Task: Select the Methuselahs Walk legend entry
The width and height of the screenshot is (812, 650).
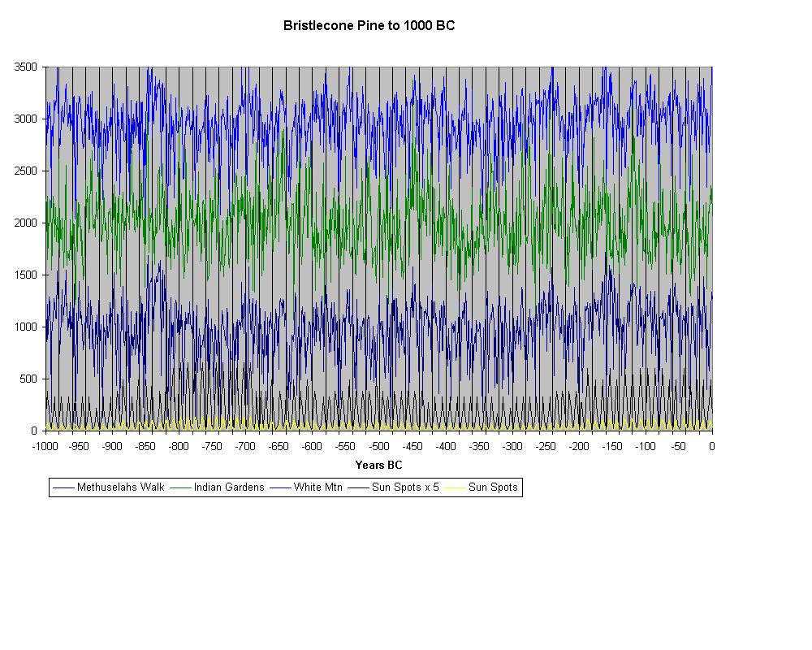Action: coord(120,487)
